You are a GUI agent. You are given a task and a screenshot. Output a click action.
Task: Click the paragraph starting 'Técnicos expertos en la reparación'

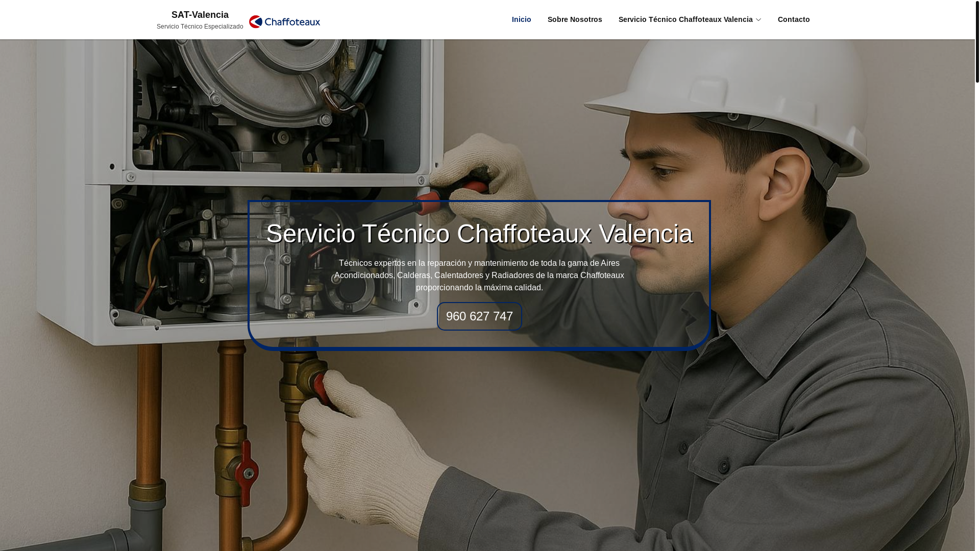coord(479,275)
